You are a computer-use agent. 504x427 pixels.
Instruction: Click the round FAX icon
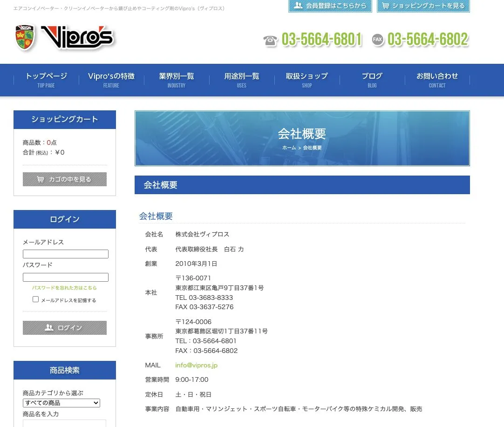click(378, 40)
